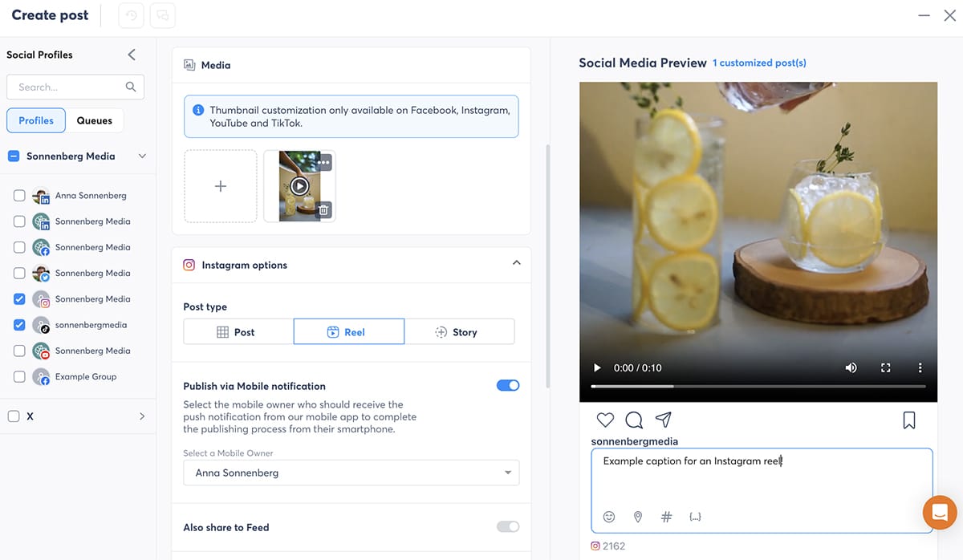The height and width of the screenshot is (560, 963).
Task: Click the bookmark icon under the preview
Action: [x=908, y=420]
